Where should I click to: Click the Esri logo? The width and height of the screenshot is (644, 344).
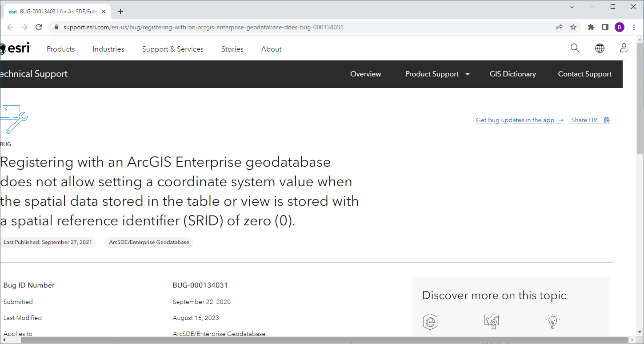click(15, 48)
